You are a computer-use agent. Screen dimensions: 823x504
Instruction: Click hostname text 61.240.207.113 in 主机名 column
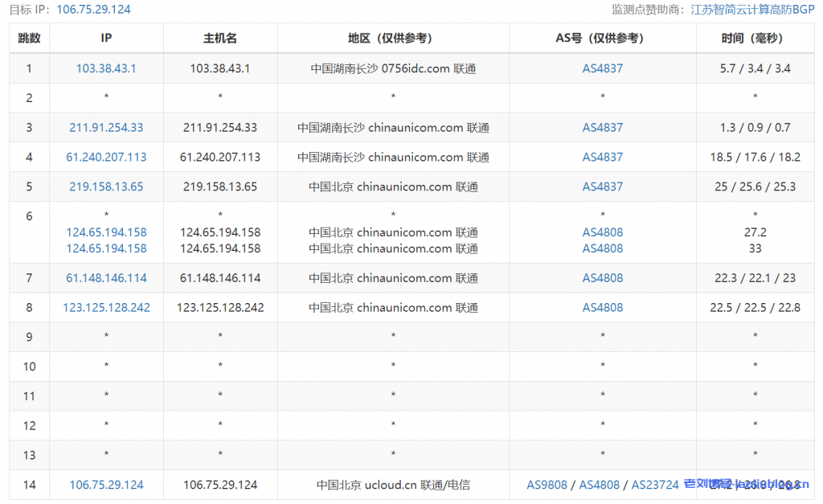coord(220,157)
